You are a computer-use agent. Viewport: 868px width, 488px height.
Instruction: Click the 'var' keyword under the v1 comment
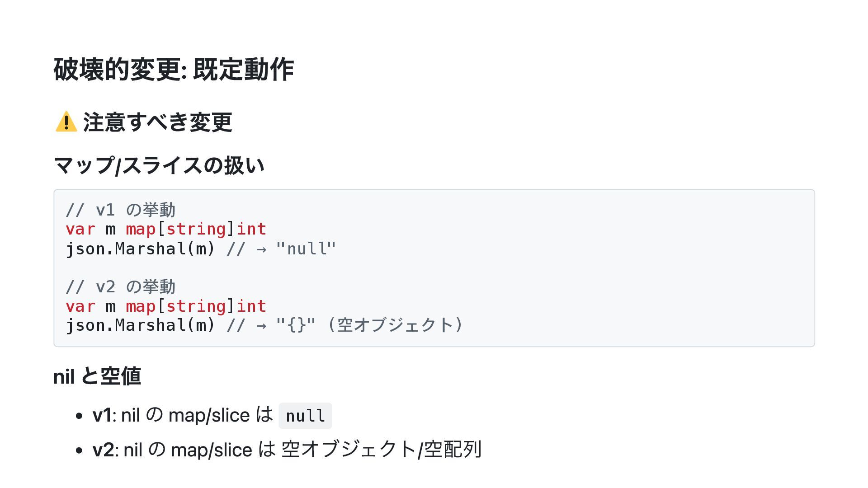click(x=80, y=229)
